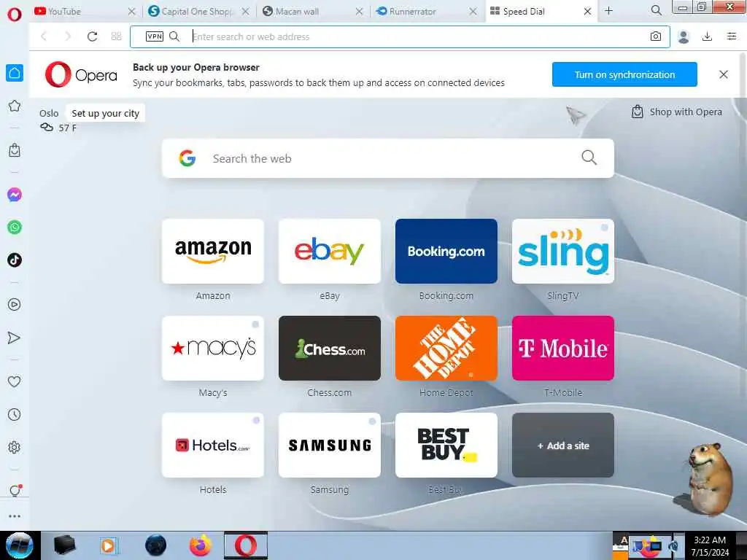Click the Speed Dial home sidebar icon

15,73
